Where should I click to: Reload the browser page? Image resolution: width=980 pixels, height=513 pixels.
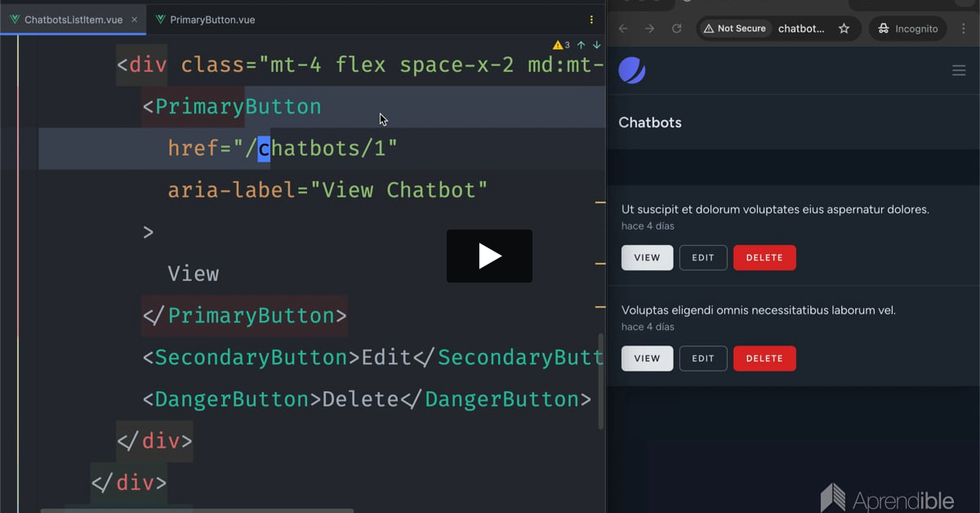[x=676, y=29]
